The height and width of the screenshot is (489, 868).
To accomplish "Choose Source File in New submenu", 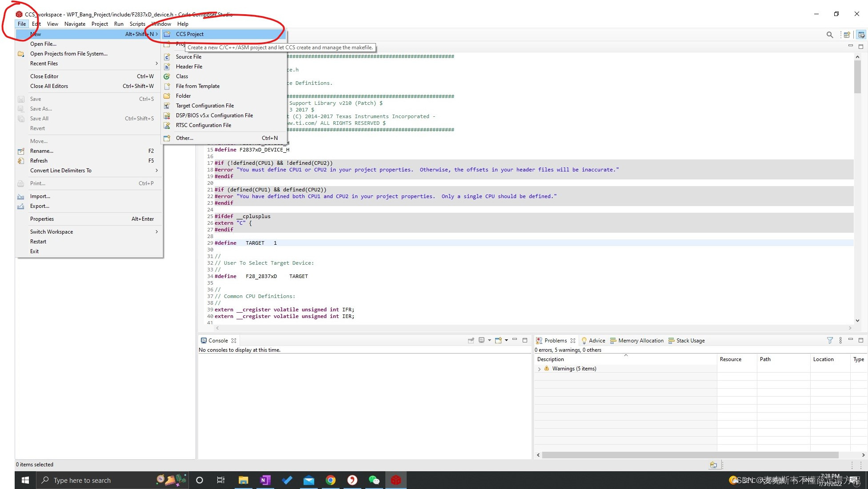I will tap(224, 57).
